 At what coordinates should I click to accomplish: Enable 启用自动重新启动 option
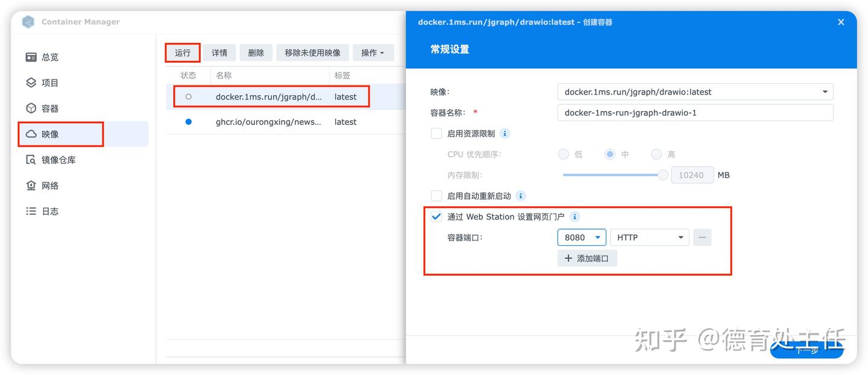tap(436, 195)
